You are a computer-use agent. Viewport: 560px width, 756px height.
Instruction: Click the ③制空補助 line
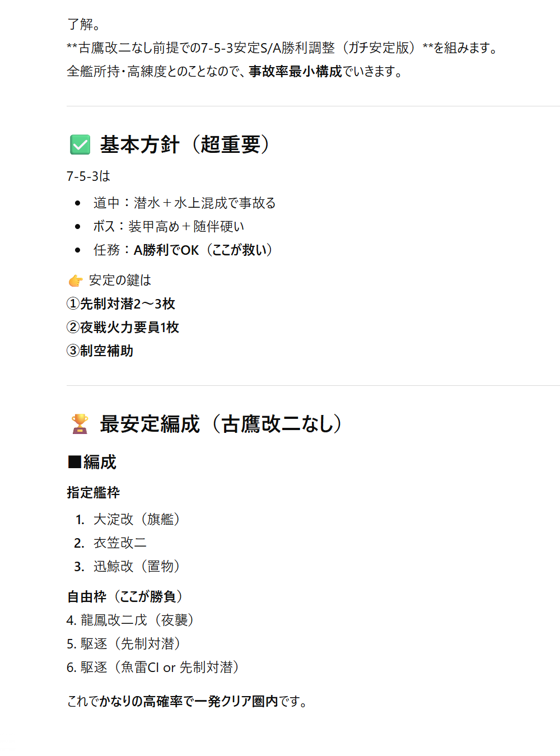pos(100,351)
